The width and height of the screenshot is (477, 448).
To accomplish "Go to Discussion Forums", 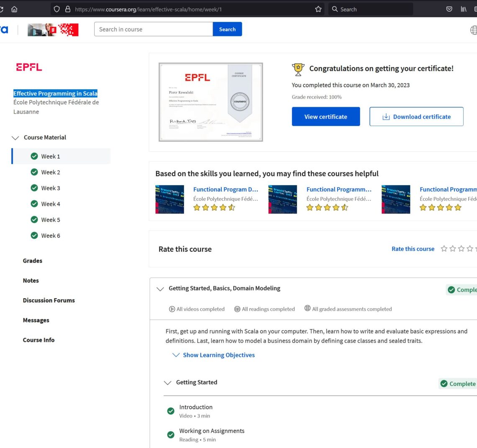I will tap(49, 300).
